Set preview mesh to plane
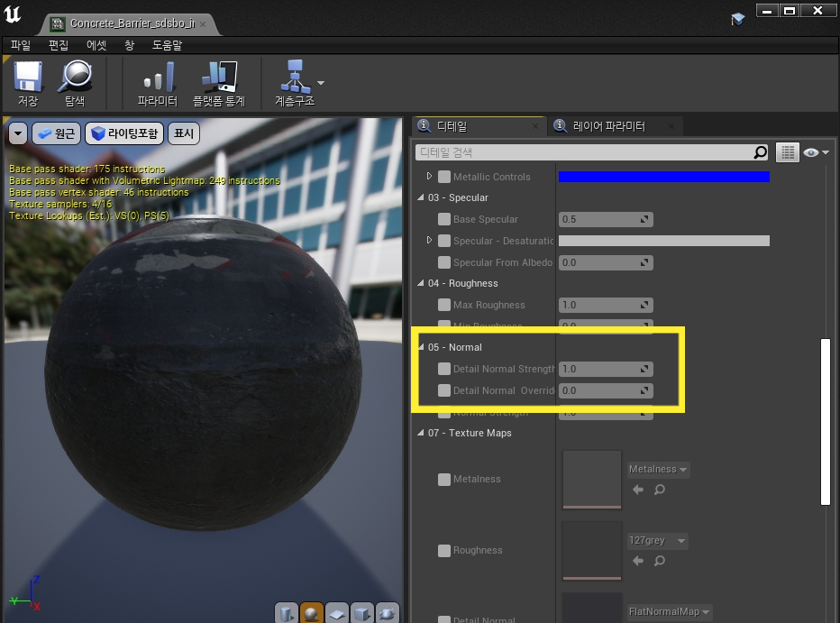 coord(337,612)
